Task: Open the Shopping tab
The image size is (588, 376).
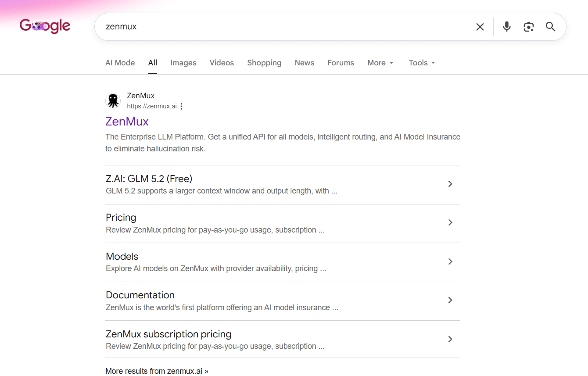Action: tap(264, 63)
